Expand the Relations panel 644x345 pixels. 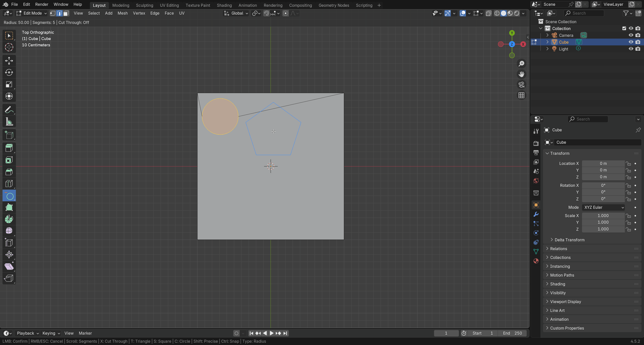558,249
